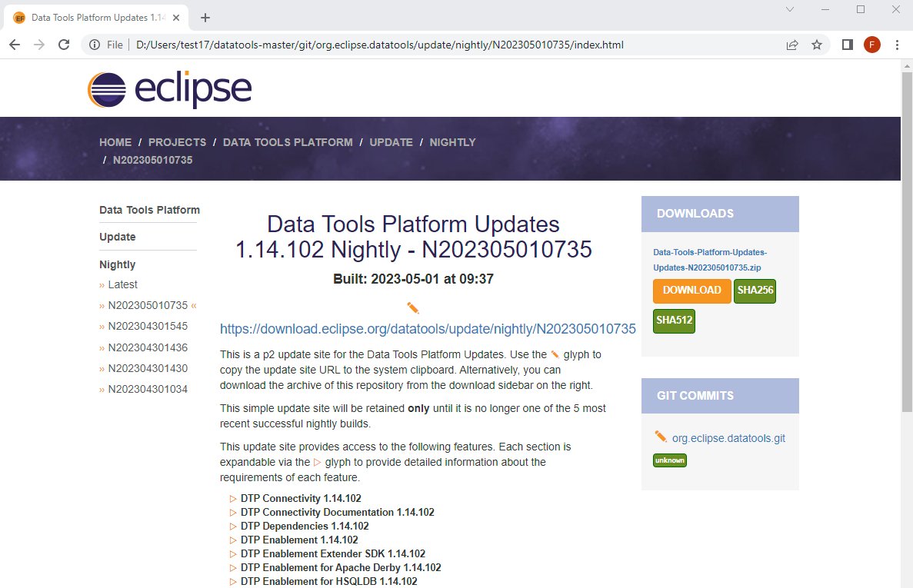
Task: Open Update sidebar link
Action: click(x=118, y=237)
